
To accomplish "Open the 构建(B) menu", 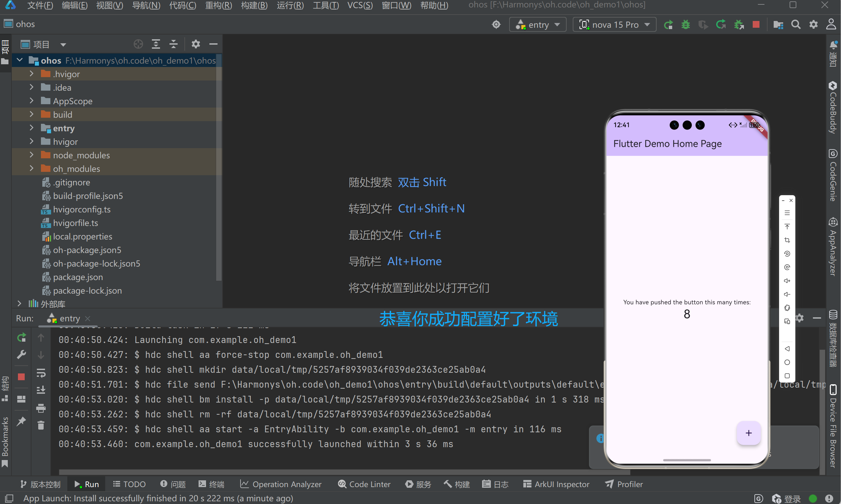I will tap(254, 5).
